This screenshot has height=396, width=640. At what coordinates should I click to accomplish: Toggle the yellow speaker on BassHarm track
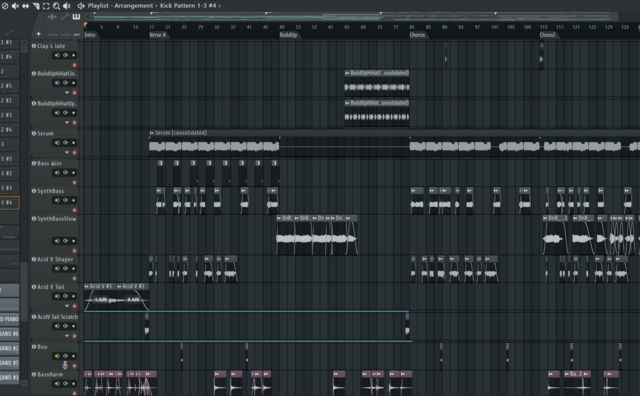(x=57, y=383)
